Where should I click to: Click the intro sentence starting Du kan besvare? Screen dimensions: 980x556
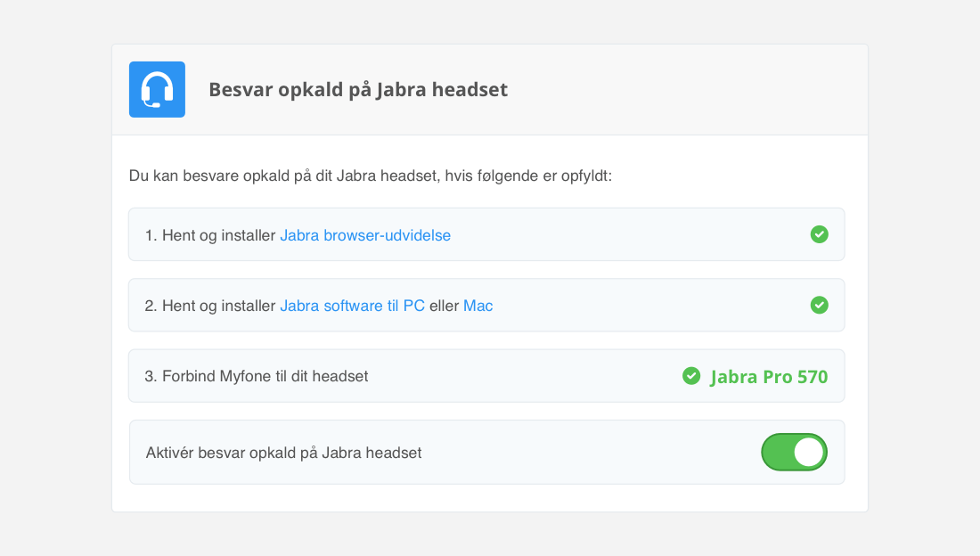370,176
